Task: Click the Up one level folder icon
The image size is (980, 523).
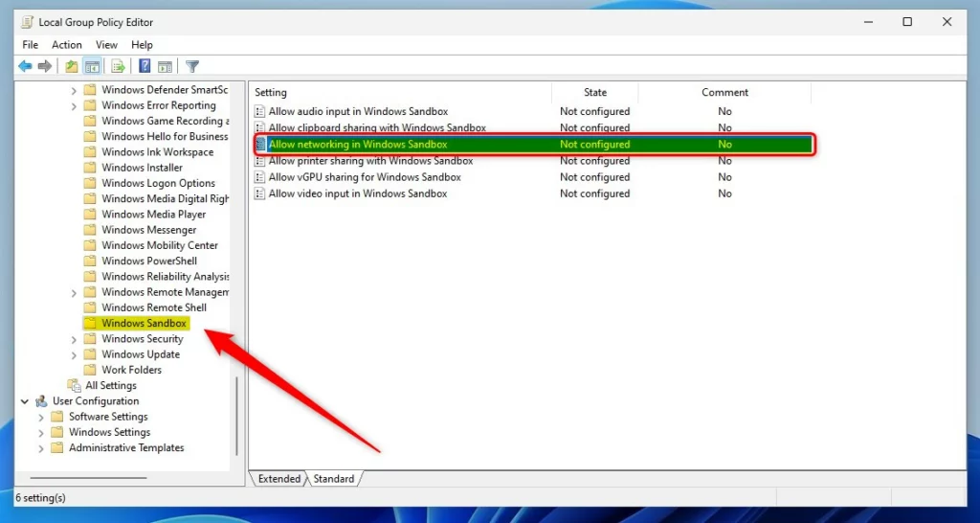Action: pos(72,66)
